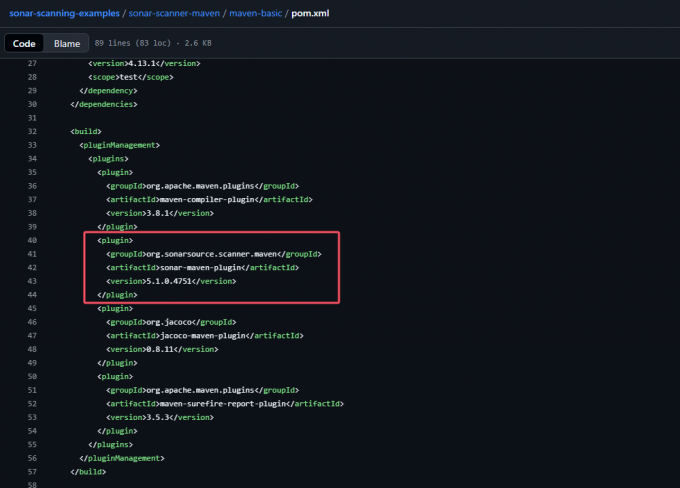Click line number 44
The image size is (680, 488).
click(33, 295)
